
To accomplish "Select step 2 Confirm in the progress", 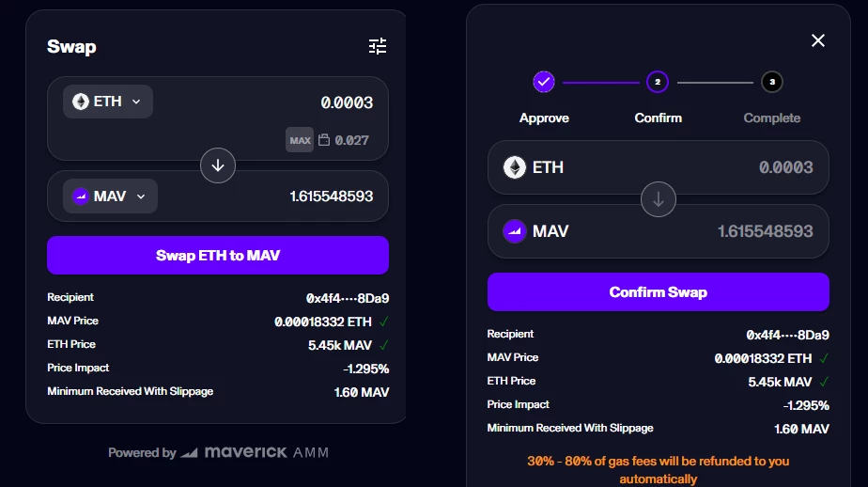I will [x=658, y=82].
